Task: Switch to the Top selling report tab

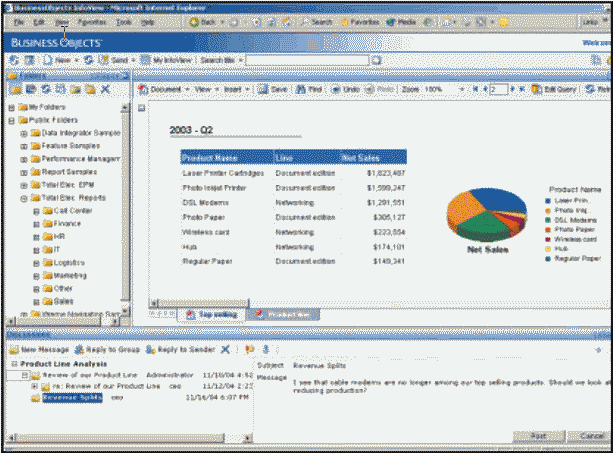Action: (212, 315)
